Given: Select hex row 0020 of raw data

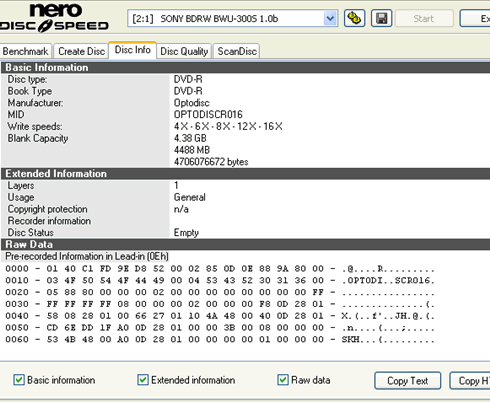Looking at the screenshot, I should pos(220,292).
